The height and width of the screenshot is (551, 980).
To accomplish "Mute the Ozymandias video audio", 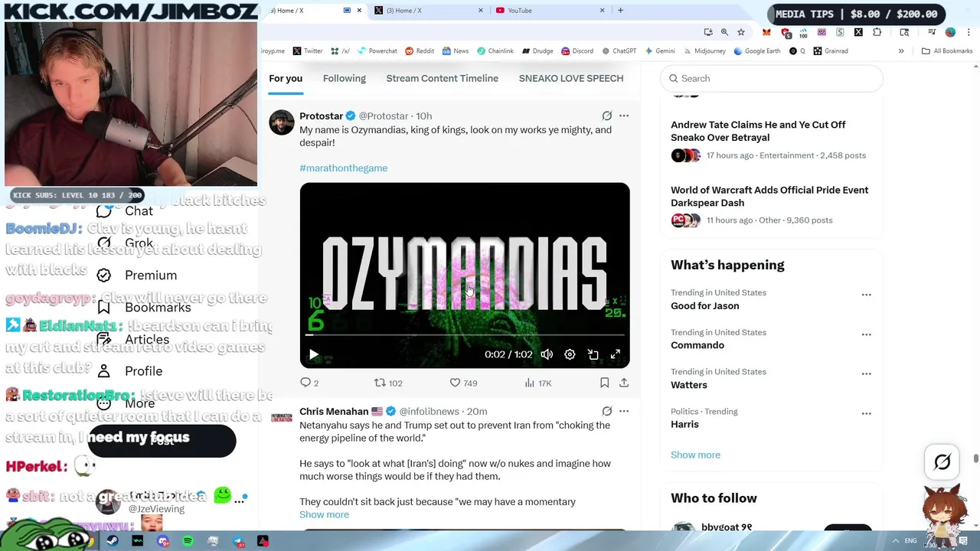I will coord(547,354).
